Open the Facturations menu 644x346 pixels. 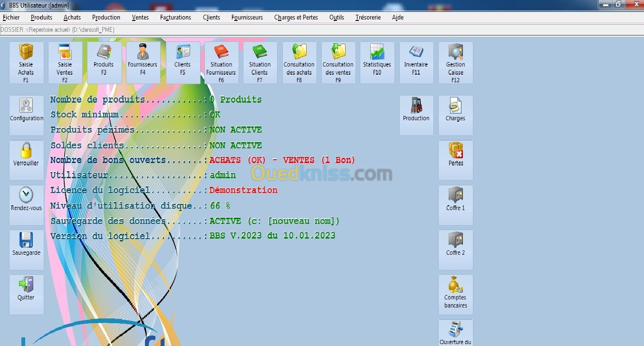[176, 18]
